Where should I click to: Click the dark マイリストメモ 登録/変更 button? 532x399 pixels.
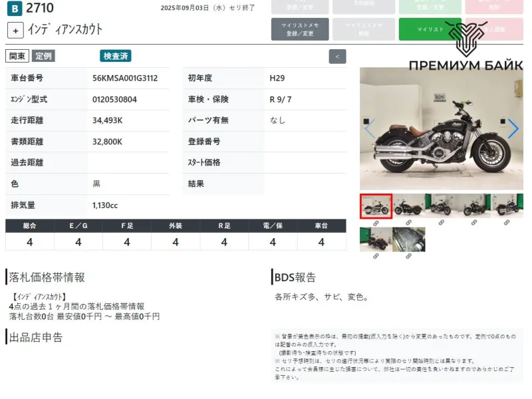[300, 29]
